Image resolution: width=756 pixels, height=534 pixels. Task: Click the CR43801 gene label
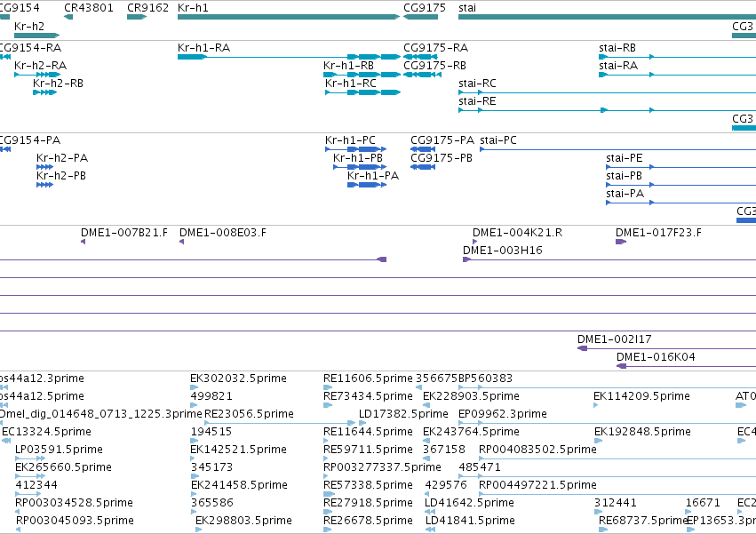[89, 8]
